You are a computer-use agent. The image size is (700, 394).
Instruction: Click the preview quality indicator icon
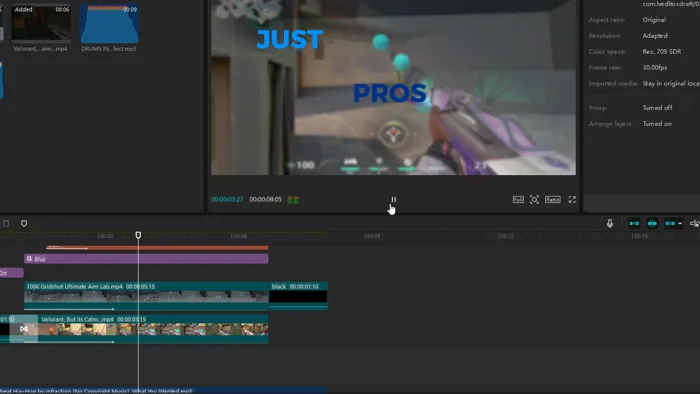pos(293,199)
